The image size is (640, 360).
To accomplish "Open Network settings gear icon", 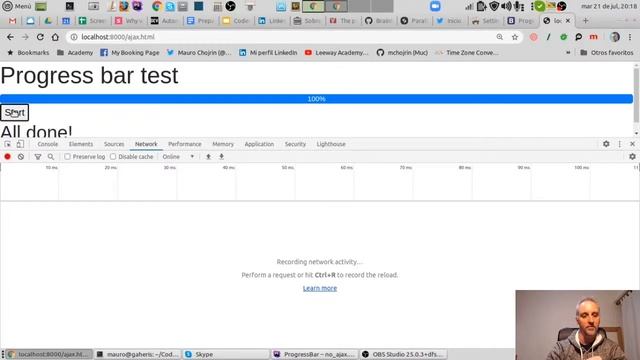I will pyautogui.click(x=632, y=156).
